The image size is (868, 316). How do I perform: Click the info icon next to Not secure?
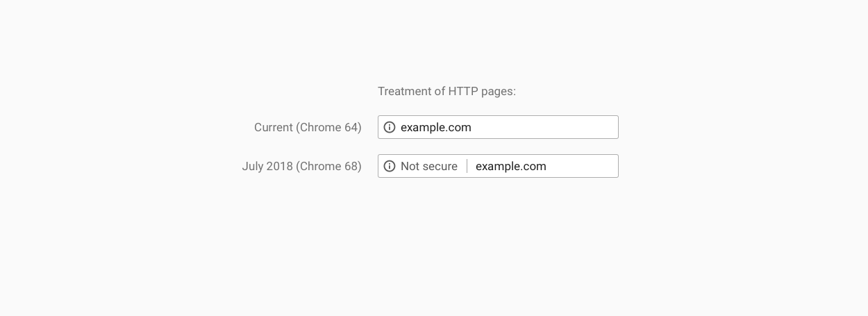(390, 166)
